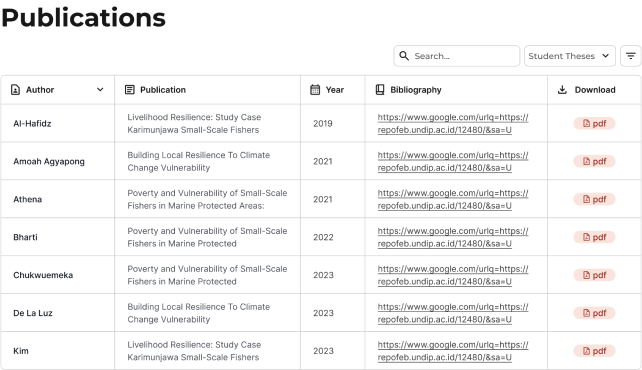Click Amoah Agyapong's Building Local Resilience title
This screenshot has height=370, width=642.
199,161
